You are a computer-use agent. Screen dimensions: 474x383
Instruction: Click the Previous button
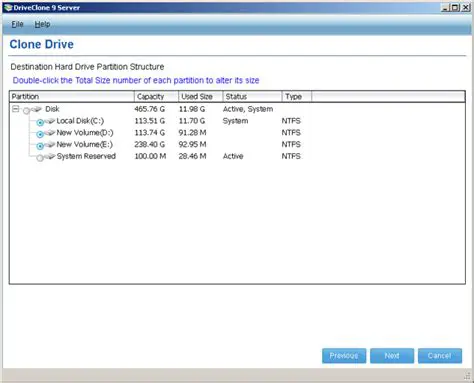coord(344,356)
